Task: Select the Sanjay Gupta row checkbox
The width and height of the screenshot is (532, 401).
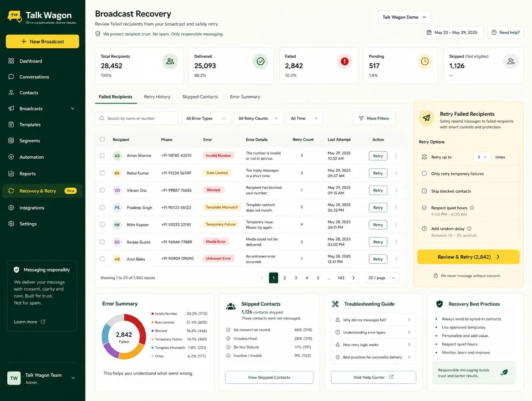Action: (102, 242)
